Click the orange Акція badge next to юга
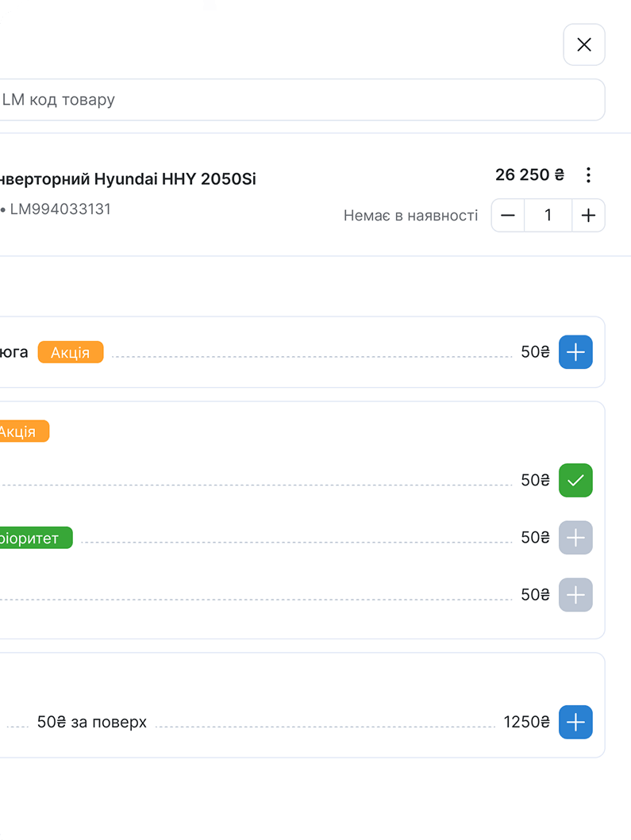Viewport: 631px width, 840px height. (70, 352)
